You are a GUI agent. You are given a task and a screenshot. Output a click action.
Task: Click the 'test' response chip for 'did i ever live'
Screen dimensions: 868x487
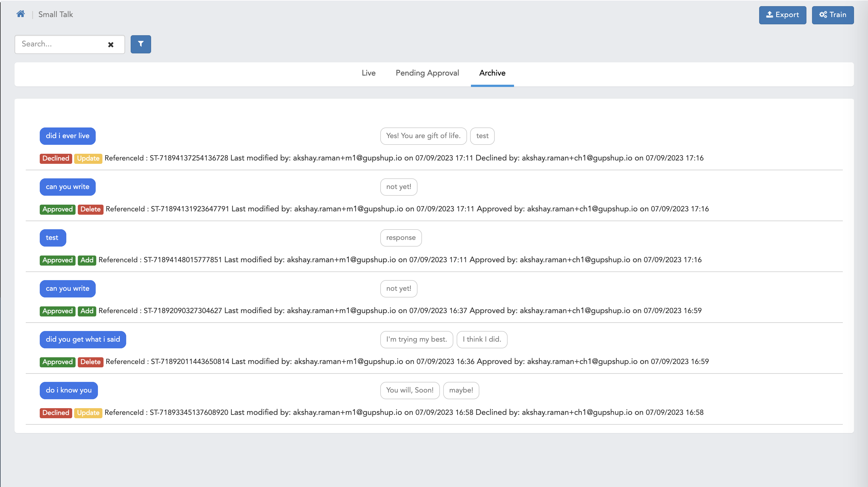point(482,136)
